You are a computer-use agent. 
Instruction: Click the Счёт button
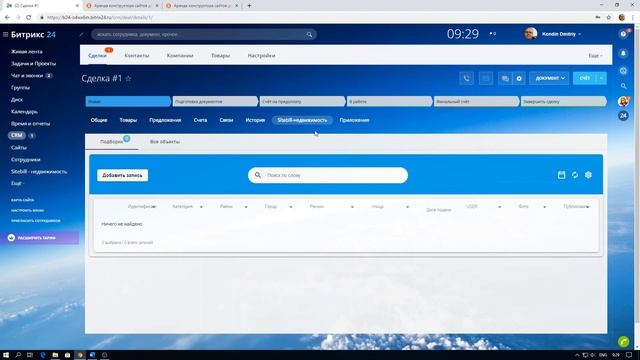(584, 78)
